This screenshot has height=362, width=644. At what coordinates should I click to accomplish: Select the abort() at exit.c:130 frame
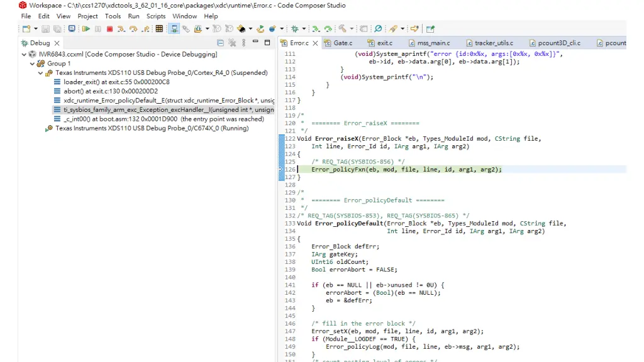[x=106, y=91]
